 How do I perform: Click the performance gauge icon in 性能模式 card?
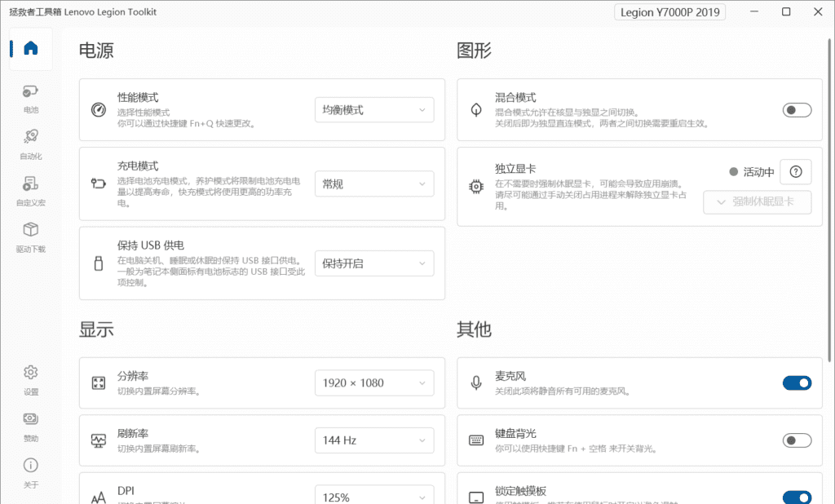click(99, 109)
